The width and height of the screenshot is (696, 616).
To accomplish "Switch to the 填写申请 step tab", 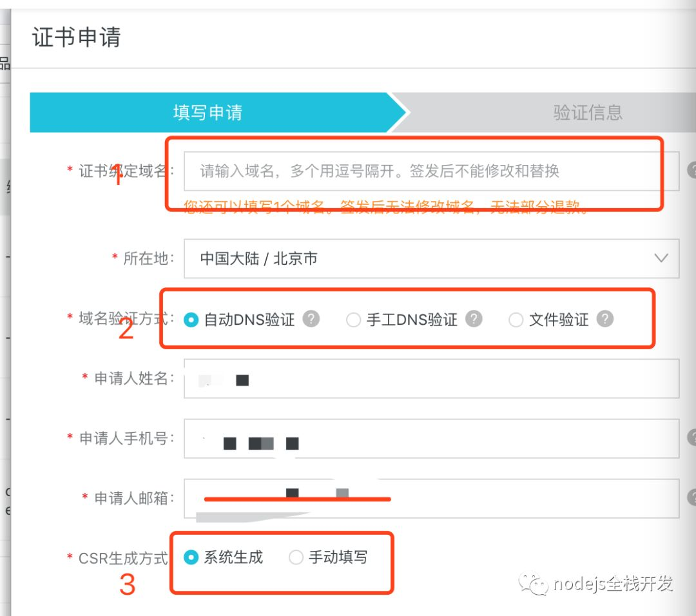I will 208,113.
